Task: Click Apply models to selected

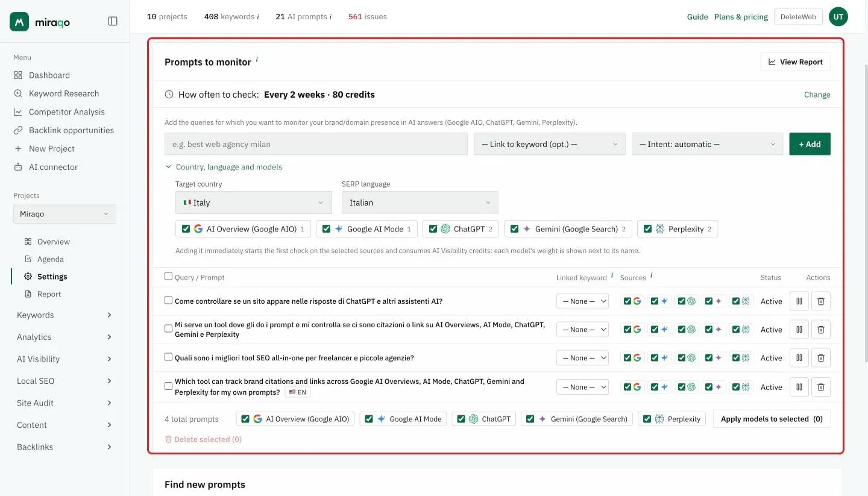Action: coord(772,419)
